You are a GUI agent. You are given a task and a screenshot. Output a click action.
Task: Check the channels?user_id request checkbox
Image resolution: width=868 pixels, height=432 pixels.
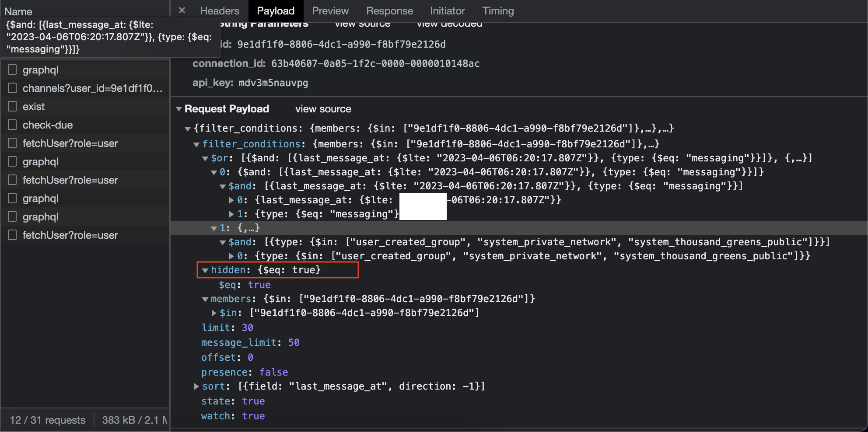coord(13,88)
